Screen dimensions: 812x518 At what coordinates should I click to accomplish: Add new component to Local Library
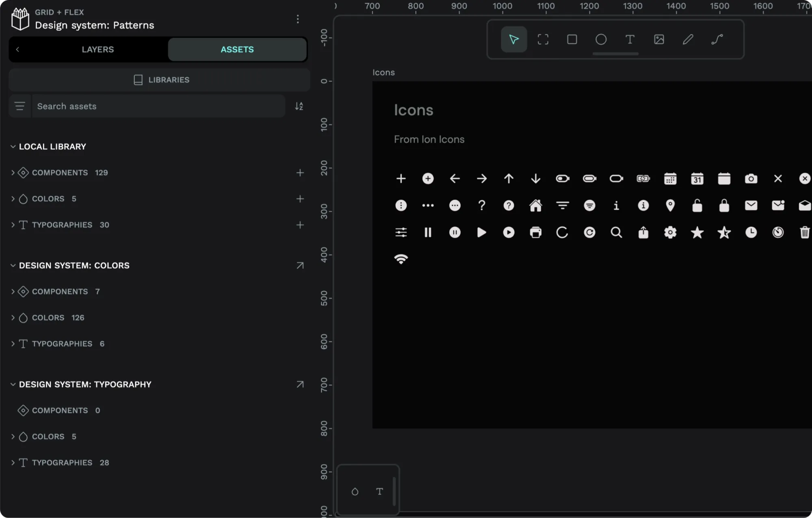click(300, 172)
